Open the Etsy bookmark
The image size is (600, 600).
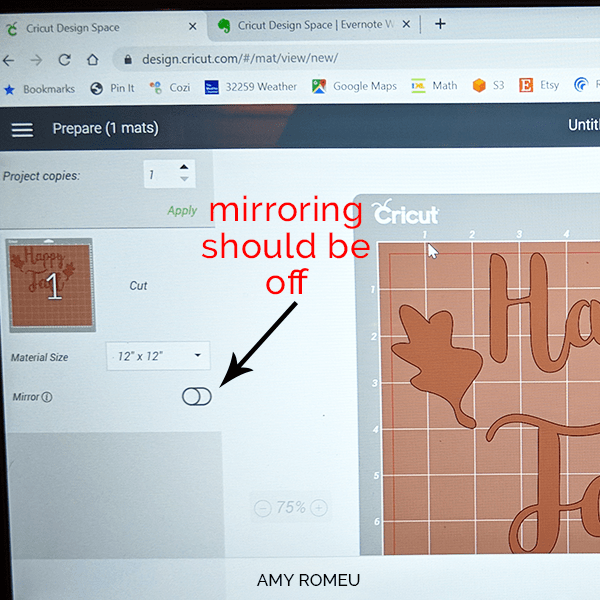pyautogui.click(x=539, y=85)
